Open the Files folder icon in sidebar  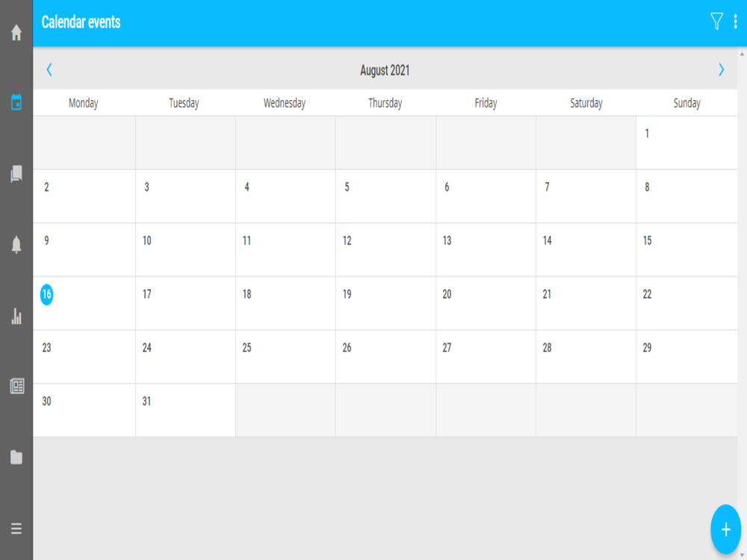16,457
